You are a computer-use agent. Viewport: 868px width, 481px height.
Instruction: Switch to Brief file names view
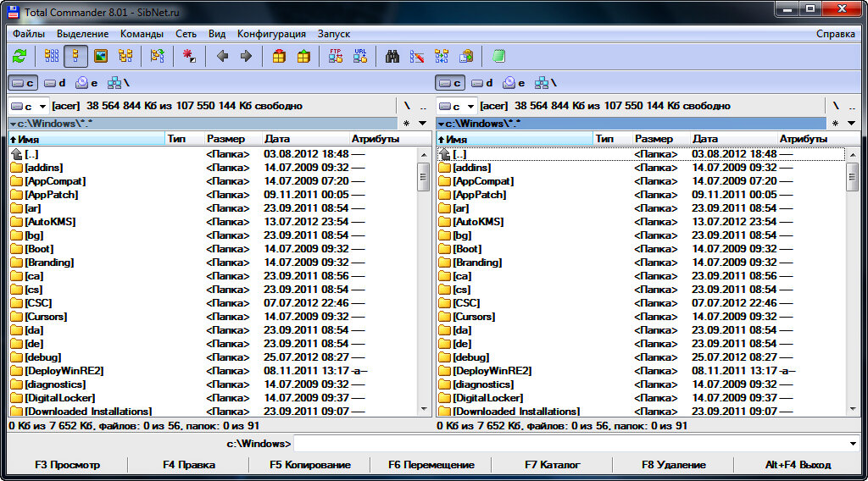[x=52, y=57]
